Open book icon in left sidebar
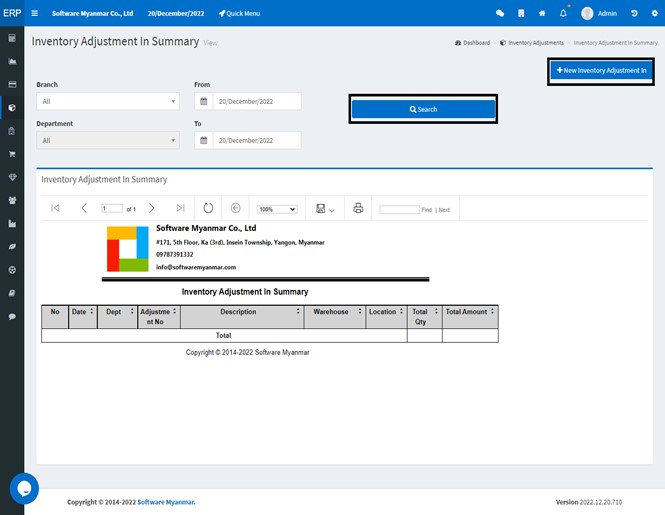The image size is (665, 515). click(x=12, y=293)
